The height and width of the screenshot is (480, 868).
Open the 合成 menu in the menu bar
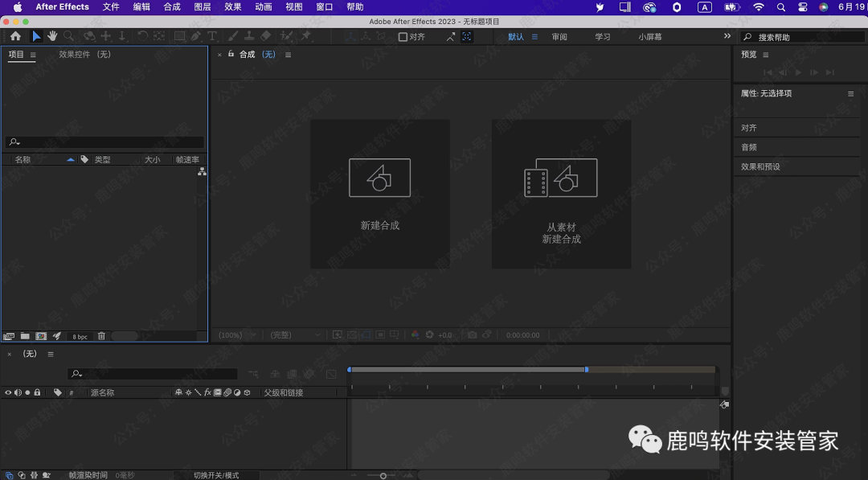(171, 6)
